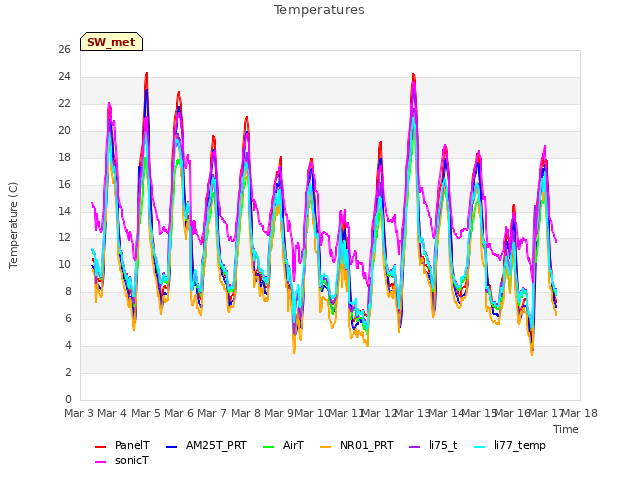Click the green AirT legend color marker
The width and height of the screenshot is (640, 480).
point(269,447)
